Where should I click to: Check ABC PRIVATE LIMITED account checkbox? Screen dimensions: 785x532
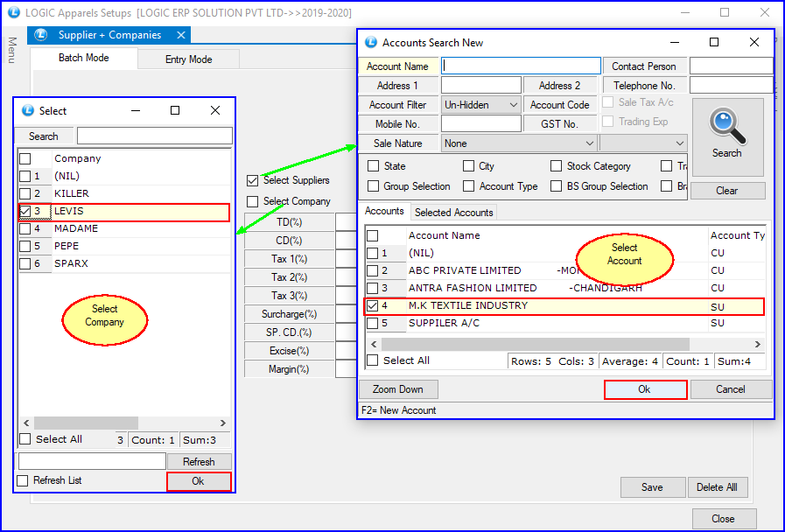(x=373, y=270)
